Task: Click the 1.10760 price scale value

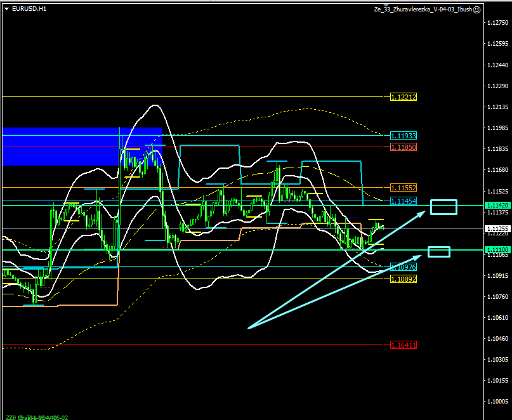Action: (497, 296)
